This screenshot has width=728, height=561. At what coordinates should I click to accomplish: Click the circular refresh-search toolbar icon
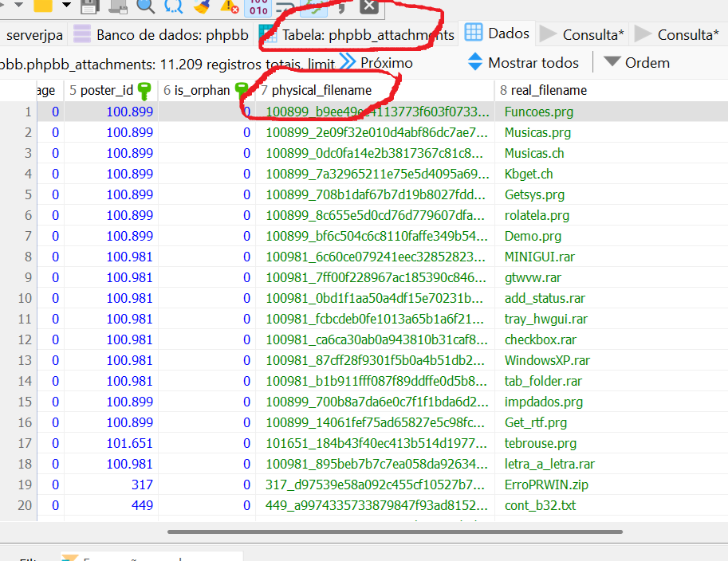point(173,6)
